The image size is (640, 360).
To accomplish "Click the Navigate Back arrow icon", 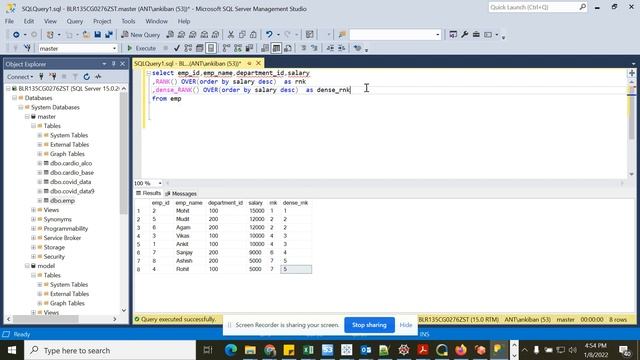I will click(x=16, y=35).
